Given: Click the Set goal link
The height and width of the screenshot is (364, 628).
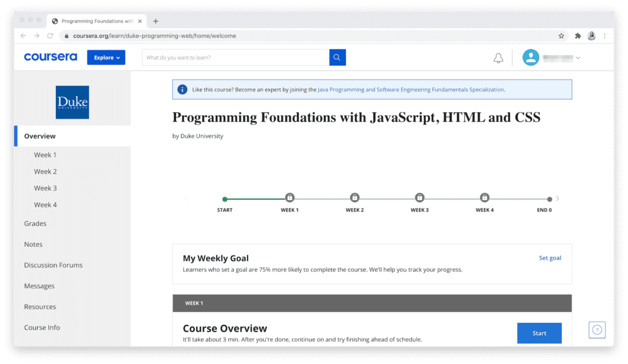Looking at the screenshot, I should point(549,258).
